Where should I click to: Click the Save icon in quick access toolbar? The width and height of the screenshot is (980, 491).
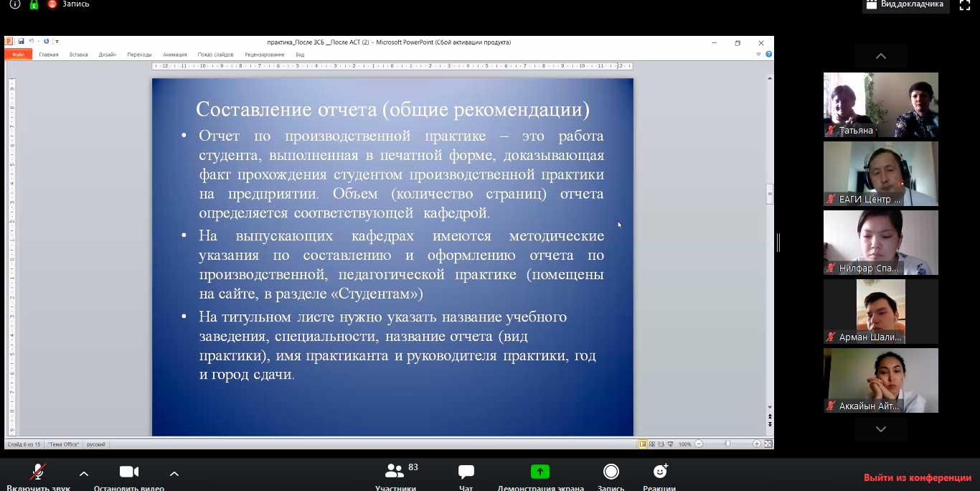pyautogui.click(x=22, y=42)
